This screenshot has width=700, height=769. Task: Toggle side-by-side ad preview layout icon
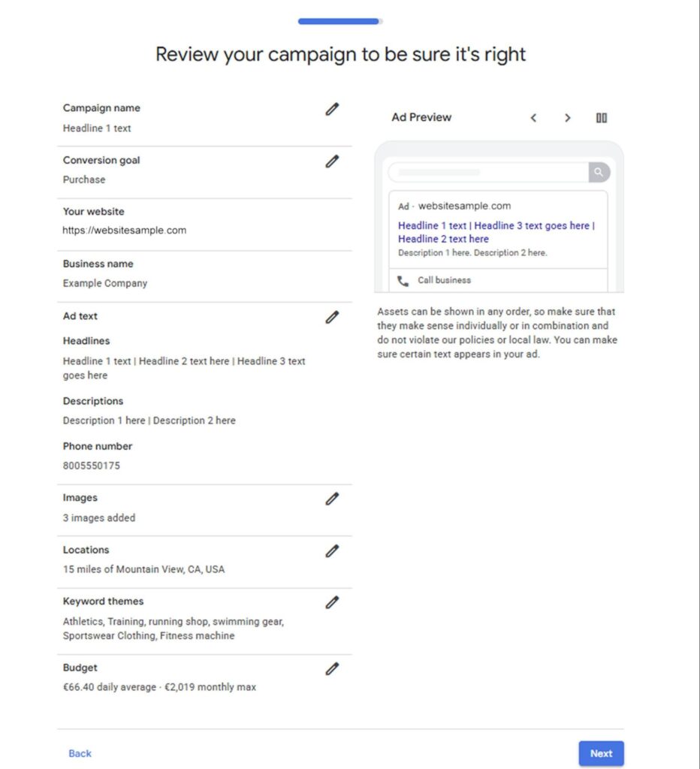602,118
